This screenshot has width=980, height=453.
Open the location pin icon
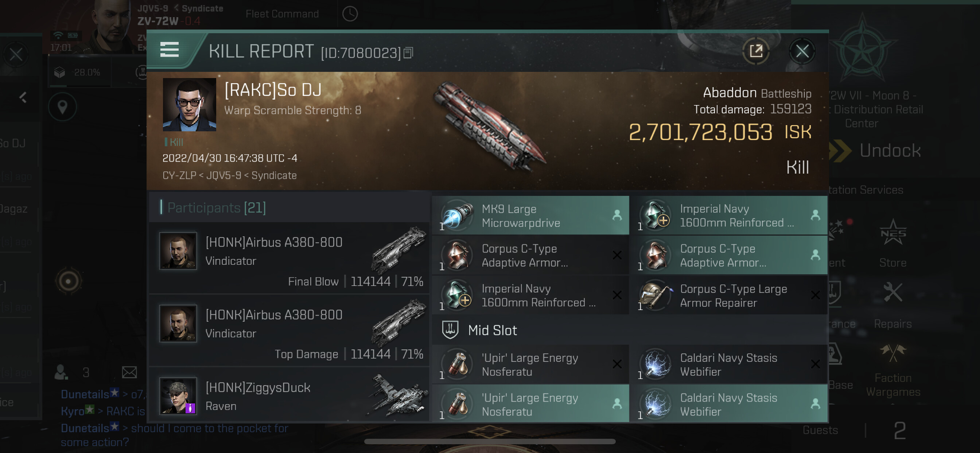point(62,107)
